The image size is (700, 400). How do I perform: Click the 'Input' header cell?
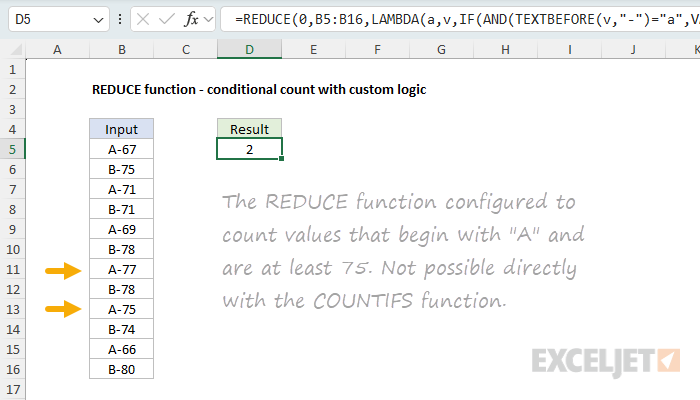click(121, 129)
